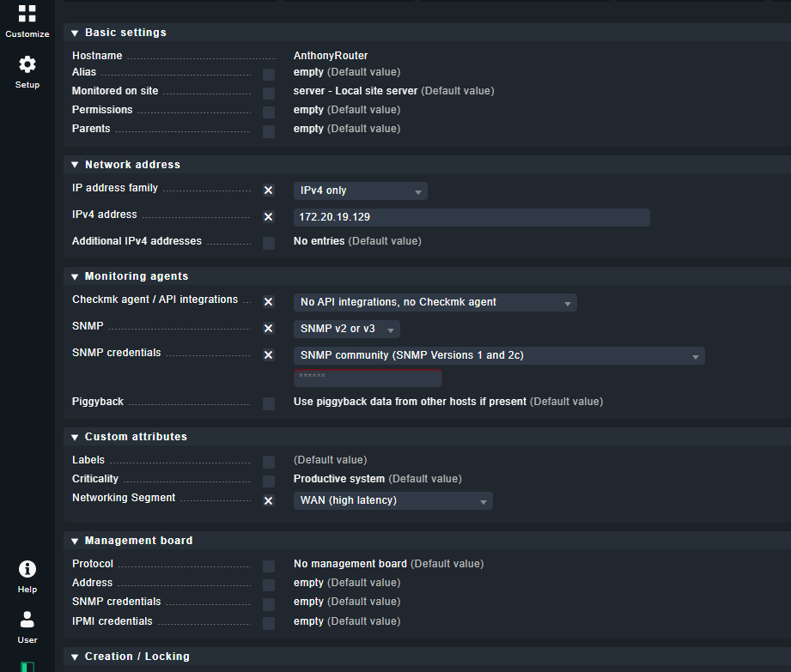Collapse the Monitoring agents section
The image size is (791, 672).
[x=75, y=276]
